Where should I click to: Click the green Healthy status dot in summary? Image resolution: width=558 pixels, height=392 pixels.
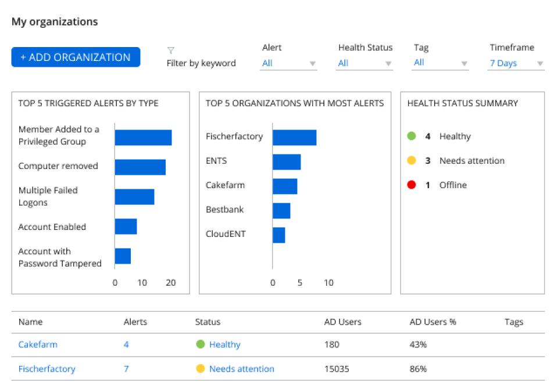tap(412, 136)
